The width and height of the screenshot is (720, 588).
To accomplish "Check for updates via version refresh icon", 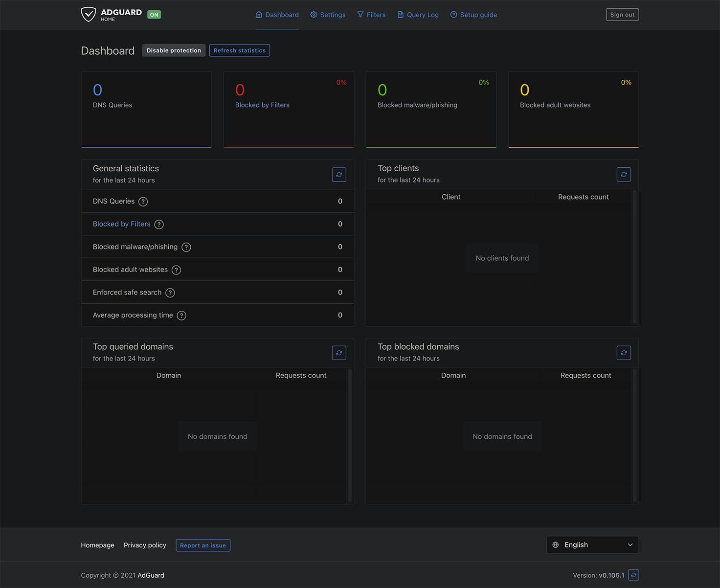I will coord(633,575).
